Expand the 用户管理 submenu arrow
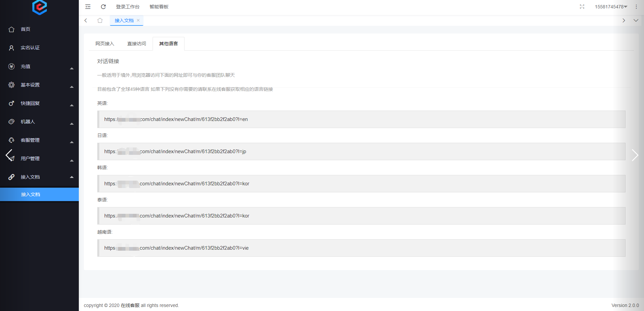The height and width of the screenshot is (311, 644). tap(72, 161)
